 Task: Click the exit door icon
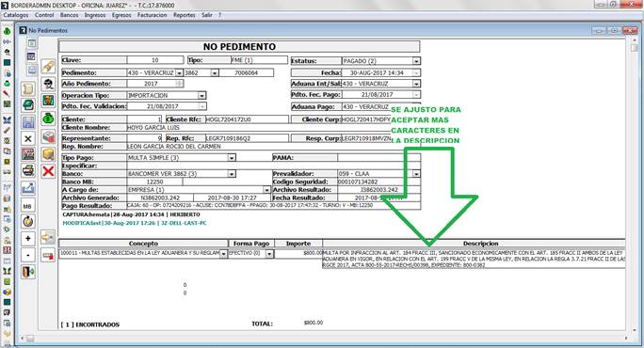click(28, 272)
